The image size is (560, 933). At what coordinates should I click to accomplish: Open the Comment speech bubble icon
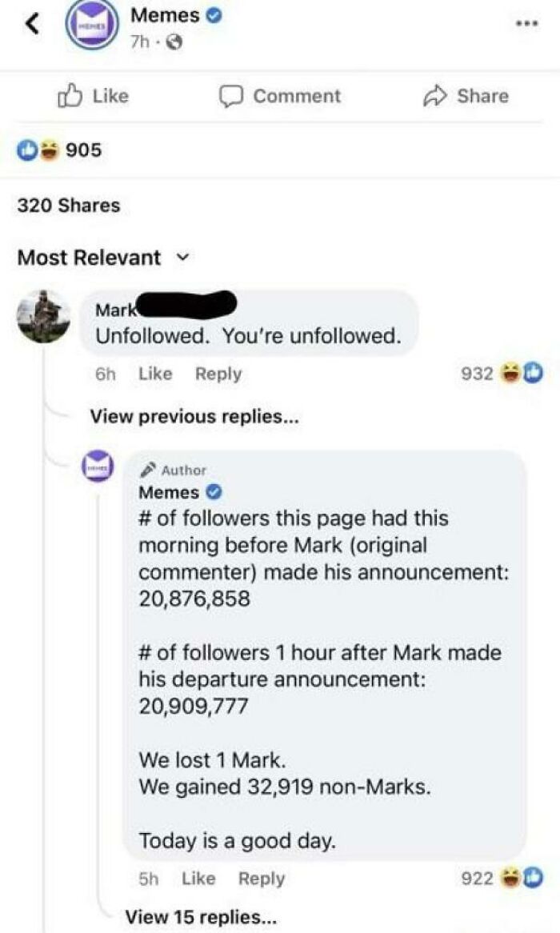click(232, 96)
